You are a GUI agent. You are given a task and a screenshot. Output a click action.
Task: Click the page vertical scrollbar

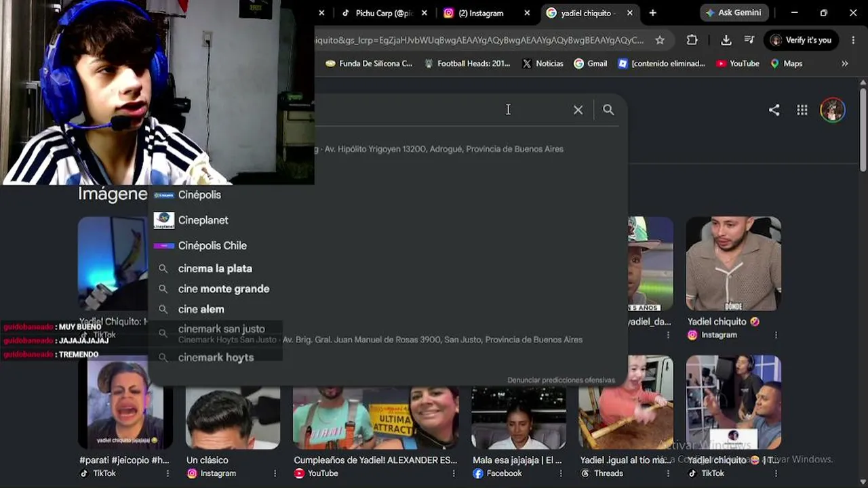[x=863, y=129]
